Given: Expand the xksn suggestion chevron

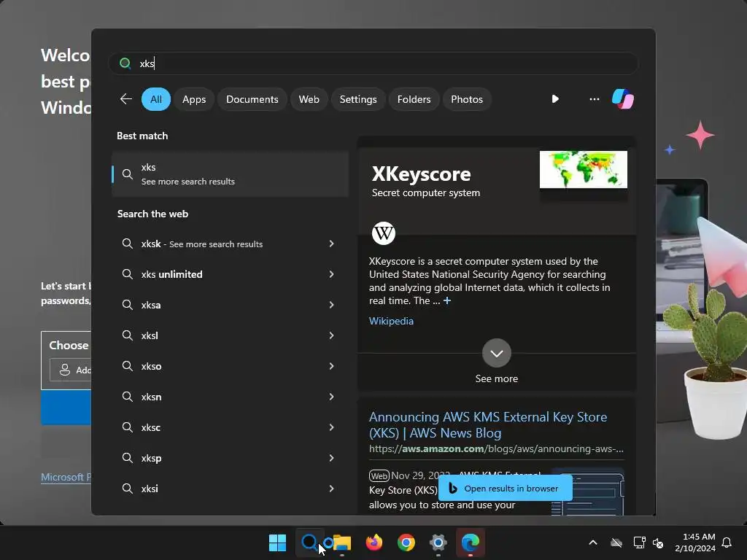Looking at the screenshot, I should click(x=332, y=397).
